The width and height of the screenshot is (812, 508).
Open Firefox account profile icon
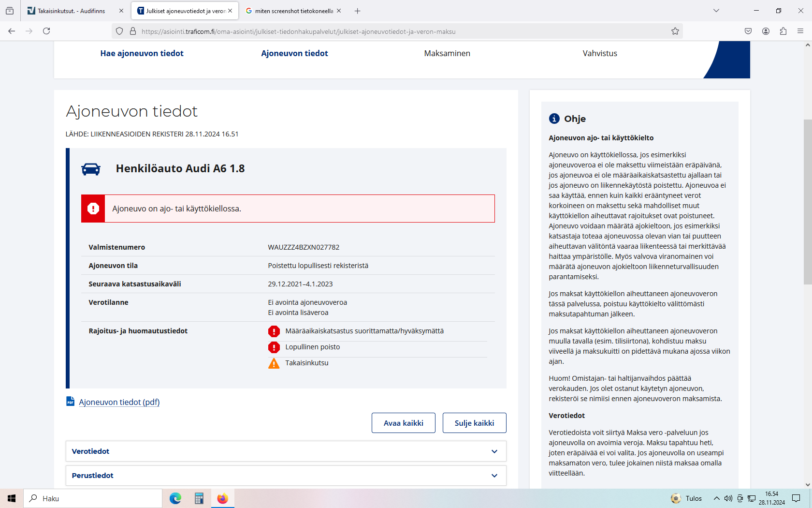pyautogui.click(x=766, y=31)
